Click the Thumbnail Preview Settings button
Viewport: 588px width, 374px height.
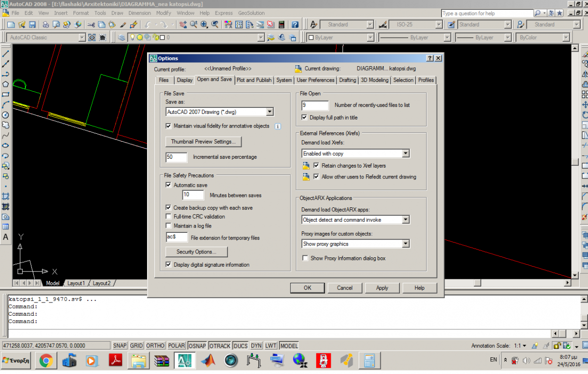coord(203,142)
